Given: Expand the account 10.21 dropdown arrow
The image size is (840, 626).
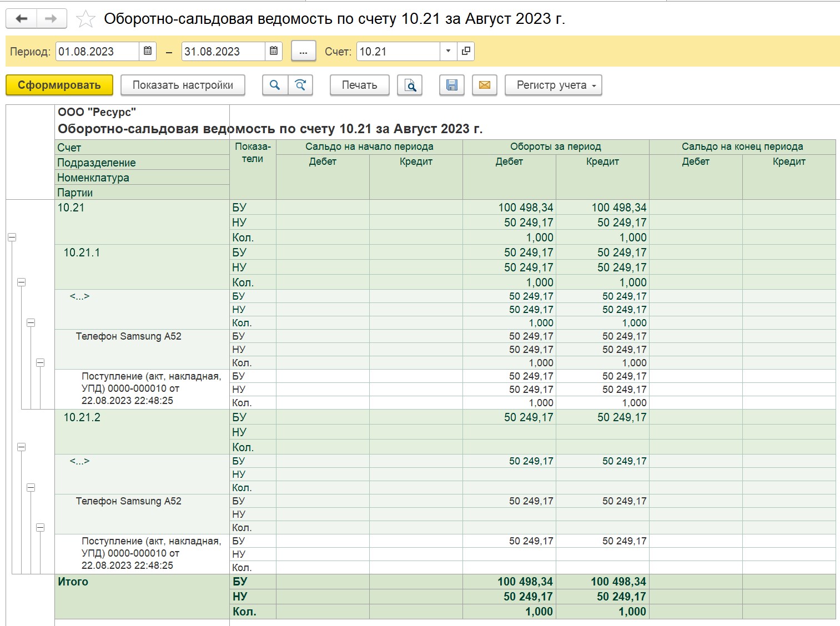Looking at the screenshot, I should (x=449, y=51).
